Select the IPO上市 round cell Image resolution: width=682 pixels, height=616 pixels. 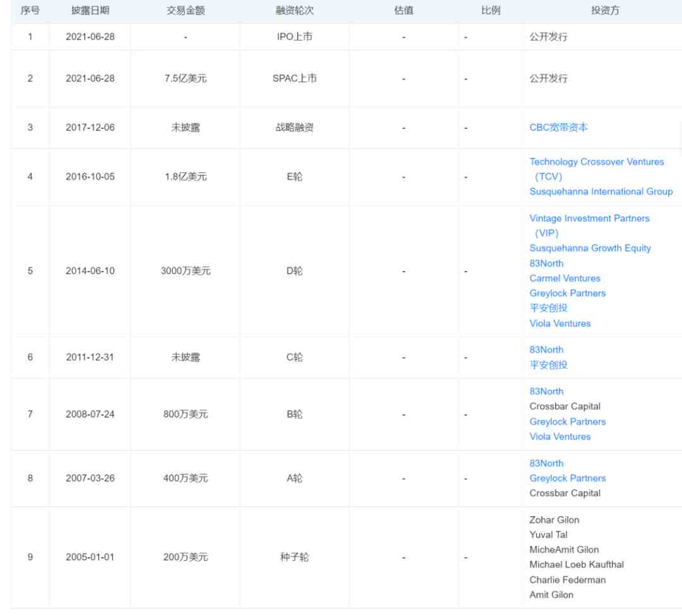pyautogui.click(x=294, y=37)
